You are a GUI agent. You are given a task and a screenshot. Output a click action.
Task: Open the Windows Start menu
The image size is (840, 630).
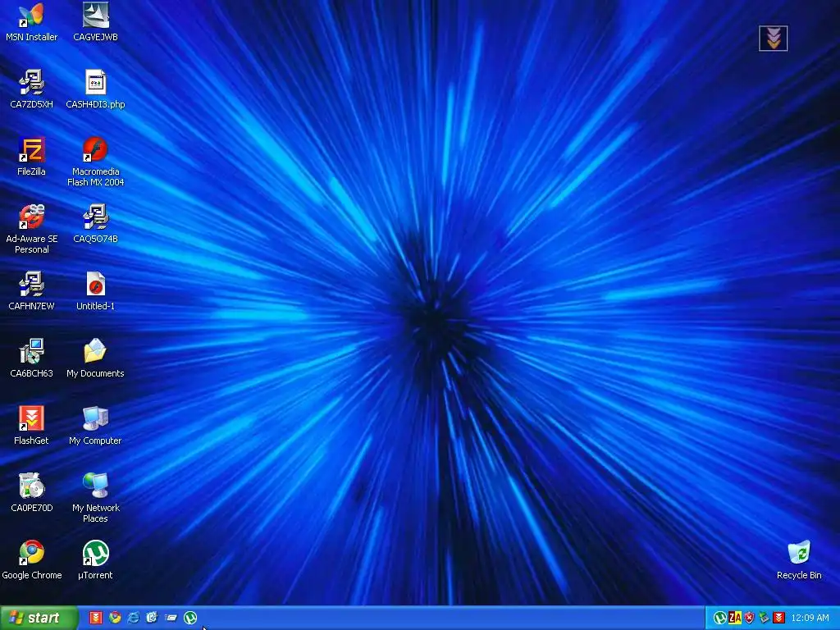click(39, 618)
